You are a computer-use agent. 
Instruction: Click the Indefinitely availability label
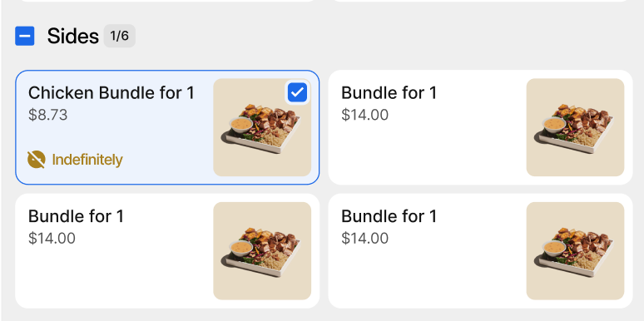pyautogui.click(x=87, y=160)
